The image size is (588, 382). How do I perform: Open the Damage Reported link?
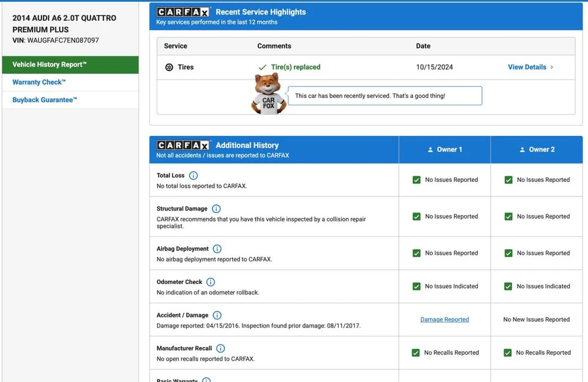click(445, 320)
